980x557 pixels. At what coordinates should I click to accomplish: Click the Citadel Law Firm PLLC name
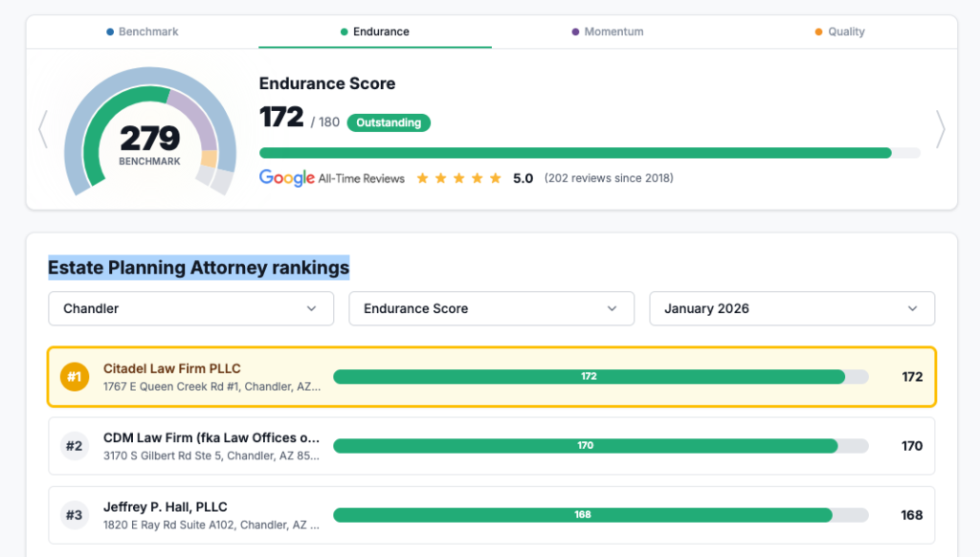point(172,368)
